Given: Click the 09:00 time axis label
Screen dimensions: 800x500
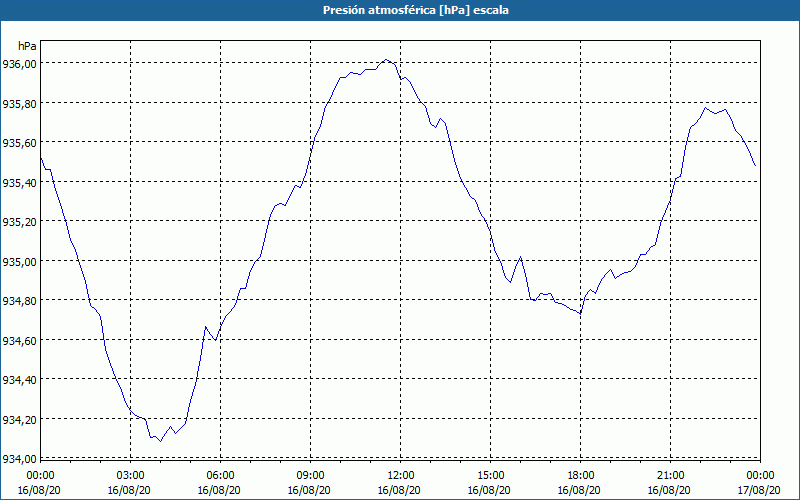Looking at the screenshot, I should tap(311, 476).
